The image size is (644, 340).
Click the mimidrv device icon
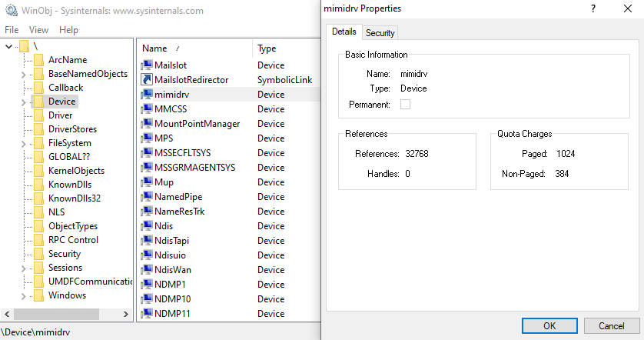tap(147, 94)
